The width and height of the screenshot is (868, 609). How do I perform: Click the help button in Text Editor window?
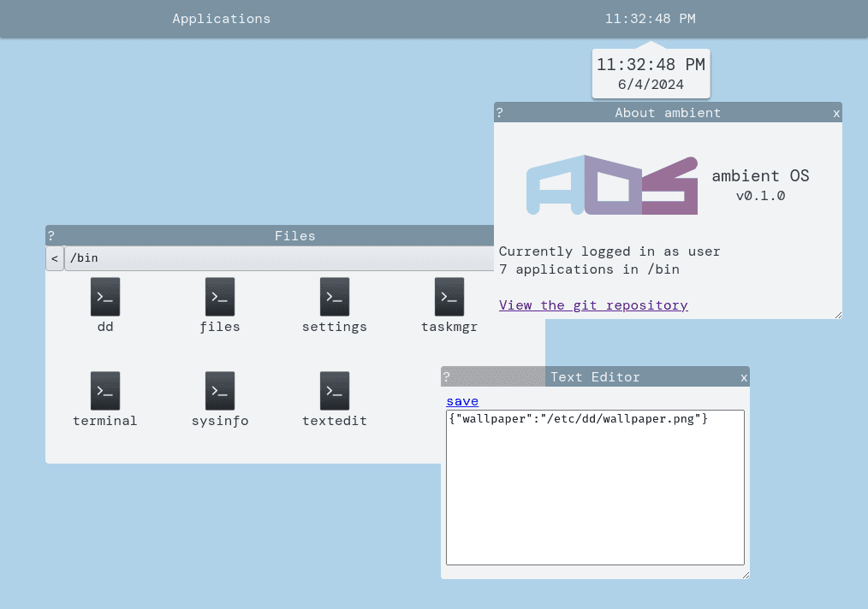[446, 377]
